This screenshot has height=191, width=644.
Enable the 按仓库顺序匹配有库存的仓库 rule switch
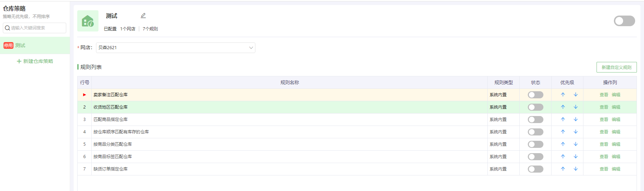tap(535, 132)
